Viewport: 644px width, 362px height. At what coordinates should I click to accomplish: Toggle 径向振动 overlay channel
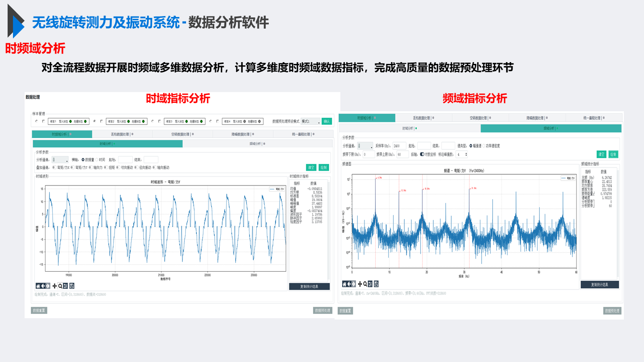point(136,168)
